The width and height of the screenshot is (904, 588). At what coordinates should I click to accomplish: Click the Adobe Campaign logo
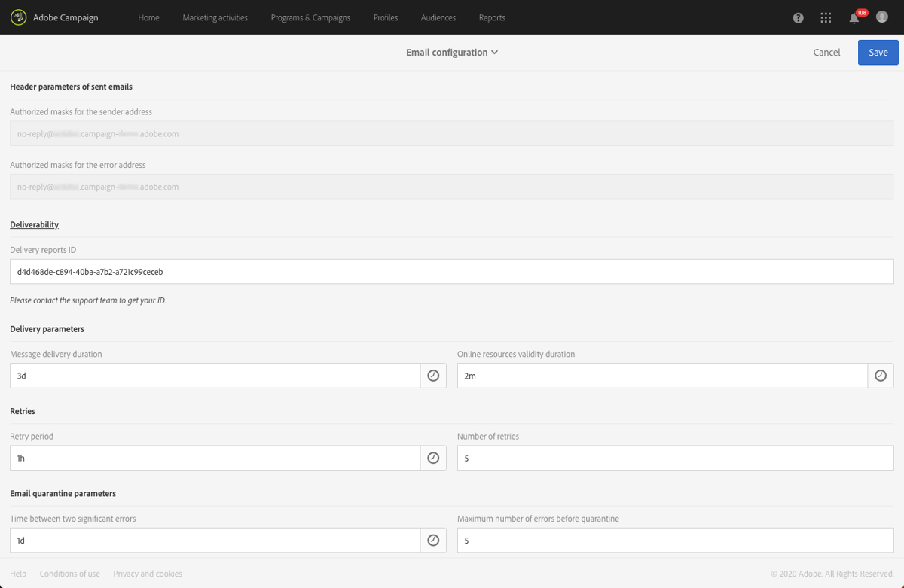(x=19, y=17)
